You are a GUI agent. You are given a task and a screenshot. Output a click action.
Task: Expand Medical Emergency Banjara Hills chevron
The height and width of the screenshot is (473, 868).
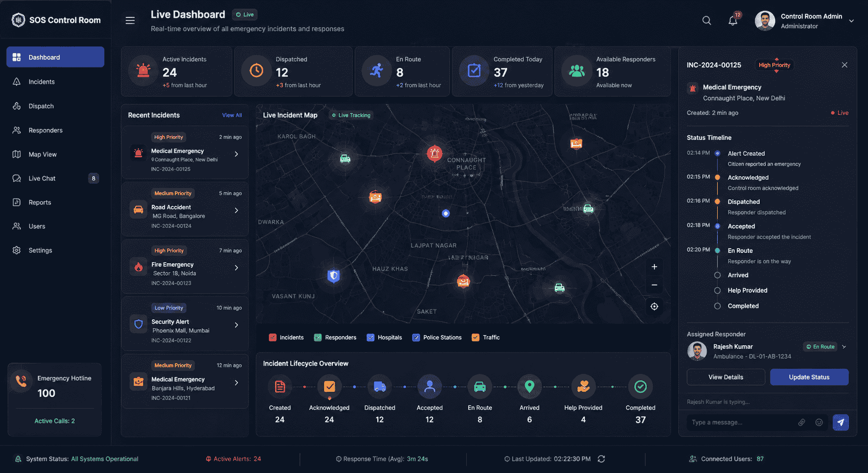236,383
